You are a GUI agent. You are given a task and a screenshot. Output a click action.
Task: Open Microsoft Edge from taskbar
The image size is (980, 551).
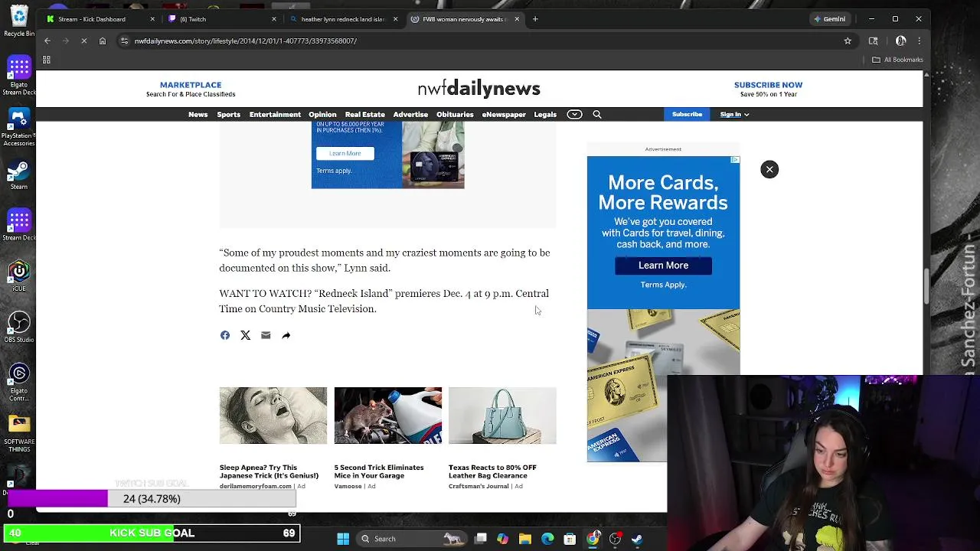pos(547,539)
